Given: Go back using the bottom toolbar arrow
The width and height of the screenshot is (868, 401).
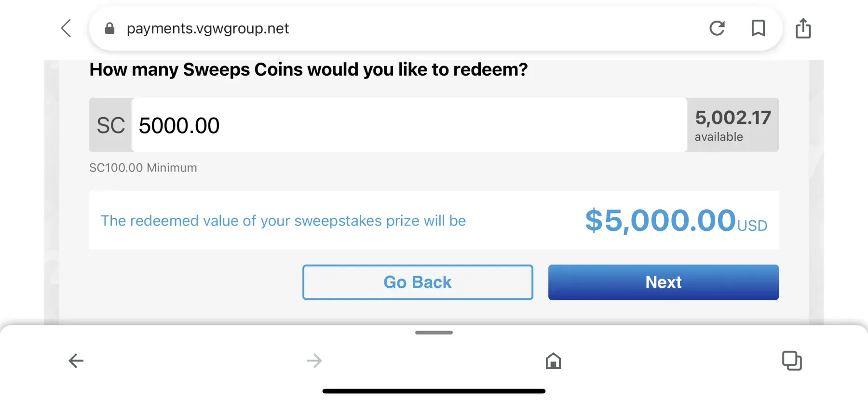Looking at the screenshot, I should (76, 361).
